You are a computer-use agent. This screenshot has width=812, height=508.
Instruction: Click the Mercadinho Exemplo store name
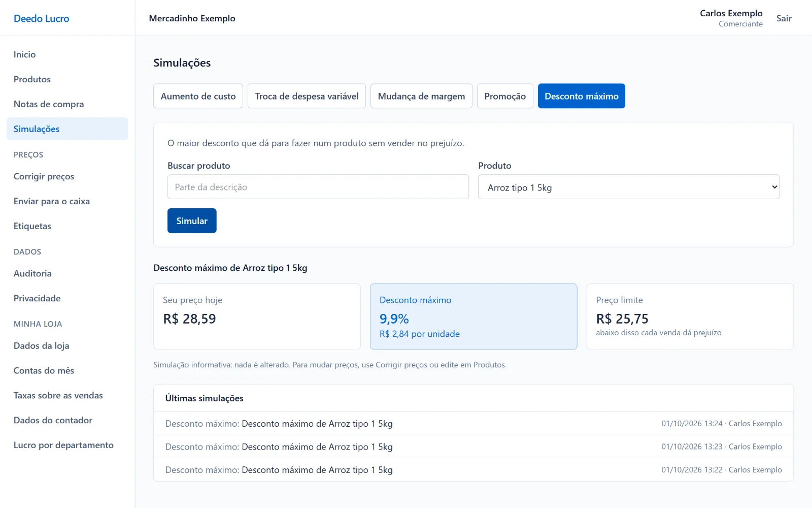tap(192, 18)
